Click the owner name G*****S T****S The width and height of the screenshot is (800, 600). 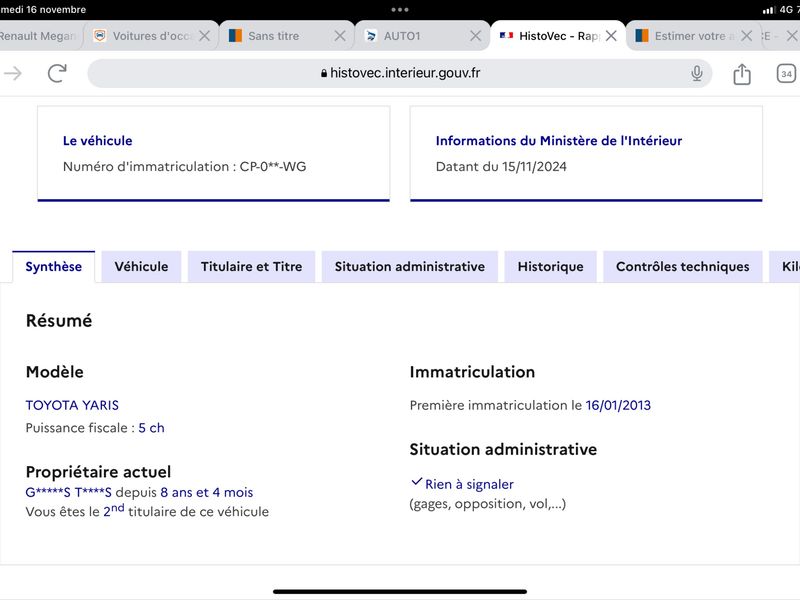68,492
